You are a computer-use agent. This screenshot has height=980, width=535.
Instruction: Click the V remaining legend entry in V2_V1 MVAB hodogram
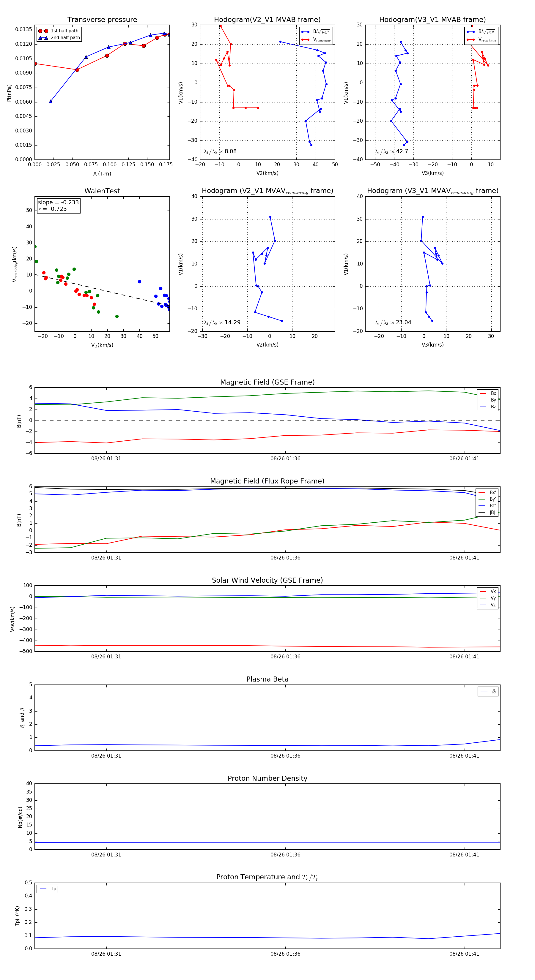(x=316, y=39)
